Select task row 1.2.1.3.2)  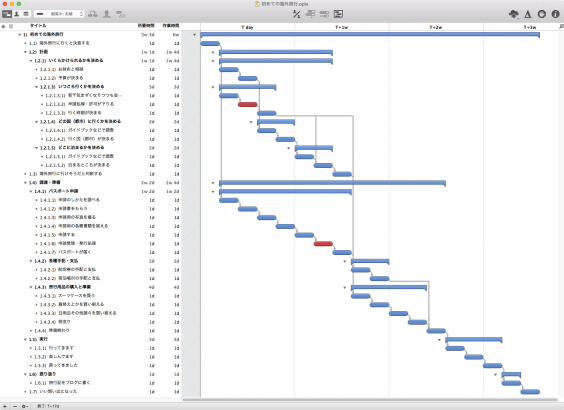[91, 104]
